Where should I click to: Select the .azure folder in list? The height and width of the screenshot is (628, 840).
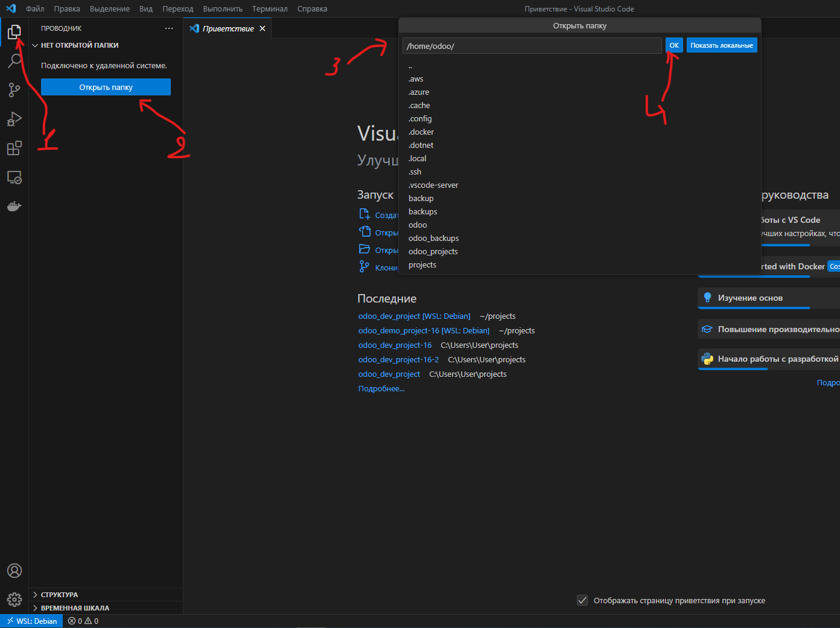click(x=580, y=92)
